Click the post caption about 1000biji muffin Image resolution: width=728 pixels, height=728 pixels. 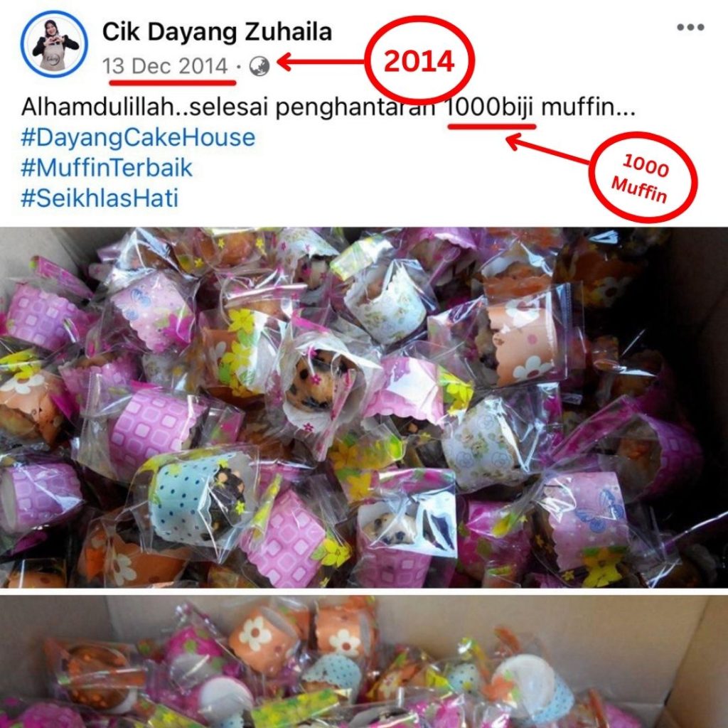[x=328, y=108]
